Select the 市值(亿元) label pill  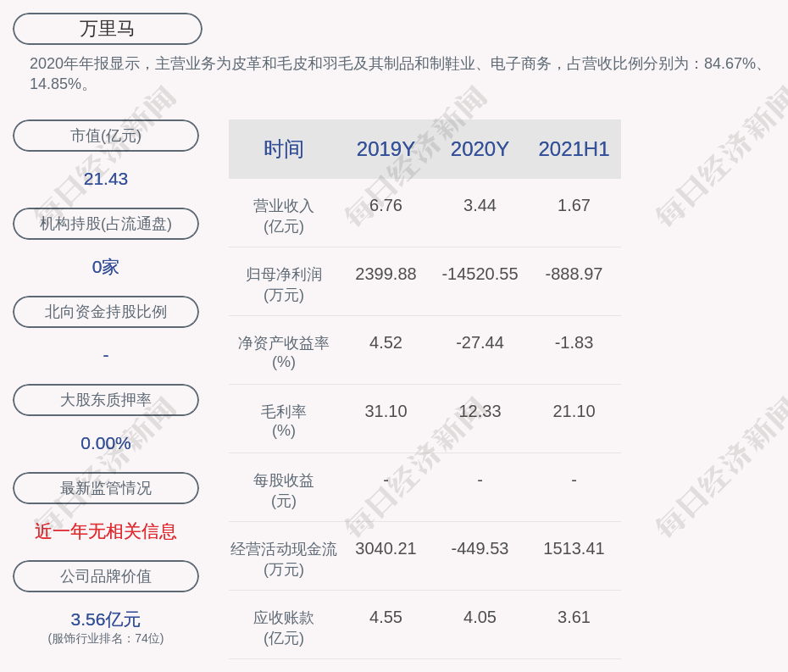pos(106,136)
